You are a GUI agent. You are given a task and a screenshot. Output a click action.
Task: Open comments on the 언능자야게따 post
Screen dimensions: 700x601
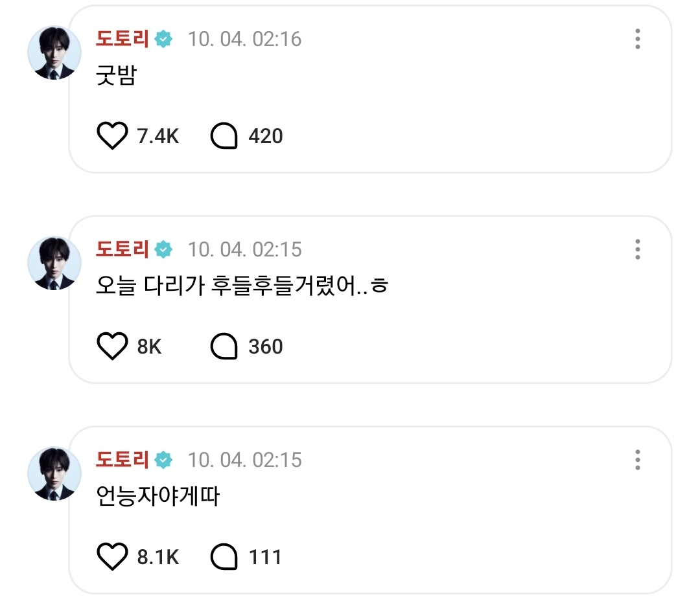225,557
